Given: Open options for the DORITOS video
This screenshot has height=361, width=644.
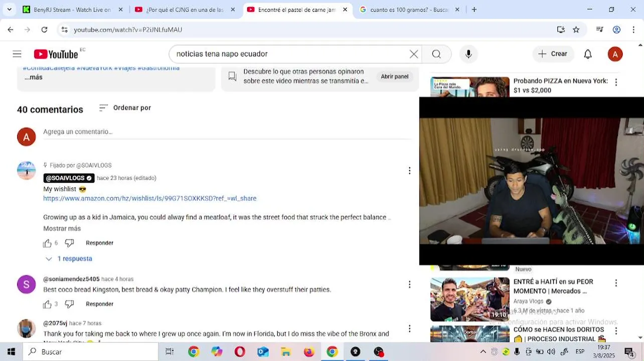Looking at the screenshot, I should [616, 331].
